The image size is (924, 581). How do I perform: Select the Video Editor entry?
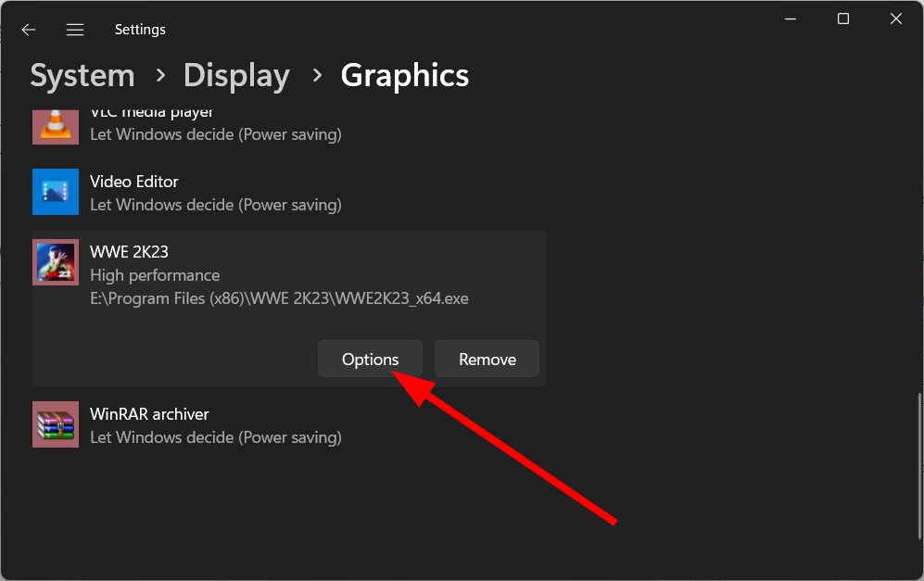point(278,192)
